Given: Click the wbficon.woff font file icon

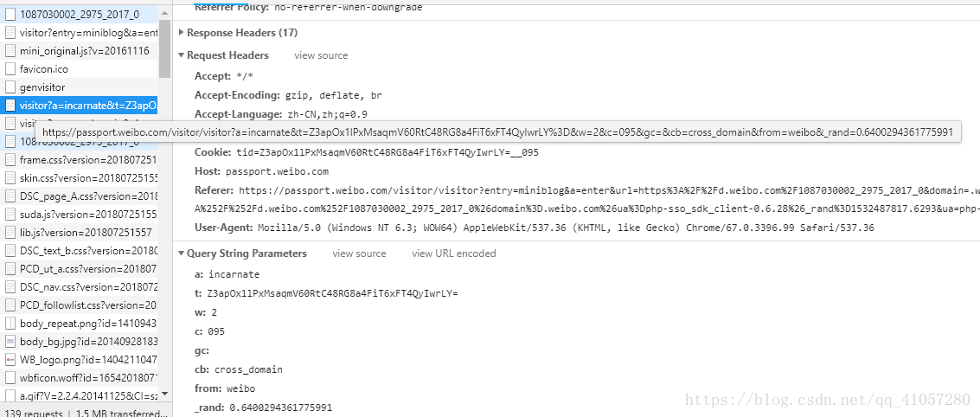Looking at the screenshot, I should (x=11, y=377).
